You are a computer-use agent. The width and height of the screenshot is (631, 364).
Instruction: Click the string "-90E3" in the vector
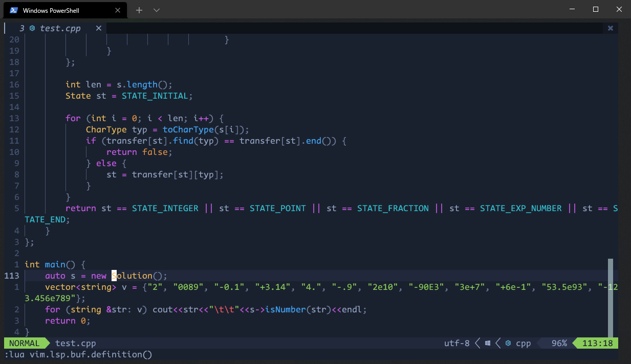tap(426, 287)
